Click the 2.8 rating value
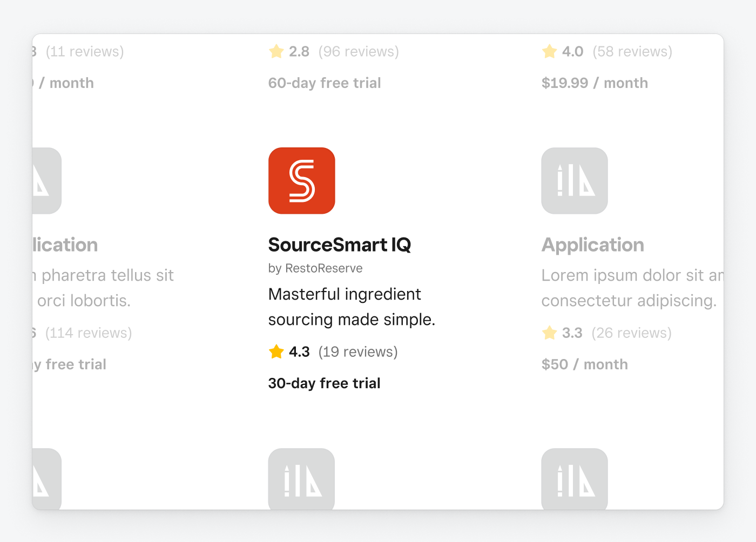Image resolution: width=756 pixels, height=542 pixels. point(299,52)
